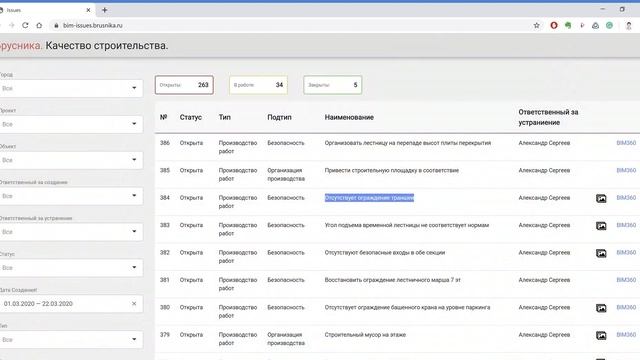Sort by the Статус column header
Image resolution: width=640 pixels, height=360 pixels.
[191, 117]
